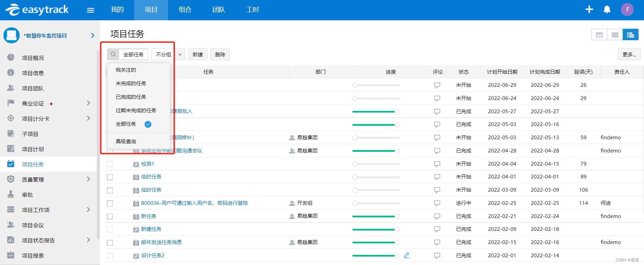Screen dimensions: 644x265
Task: Tick checkbox for B00036 login task
Action: pyautogui.click(x=110, y=203)
